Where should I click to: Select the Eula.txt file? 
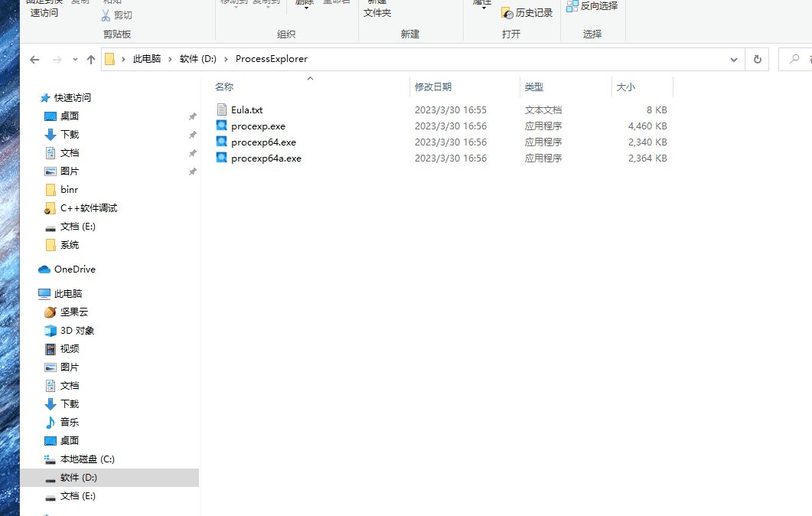click(x=246, y=109)
